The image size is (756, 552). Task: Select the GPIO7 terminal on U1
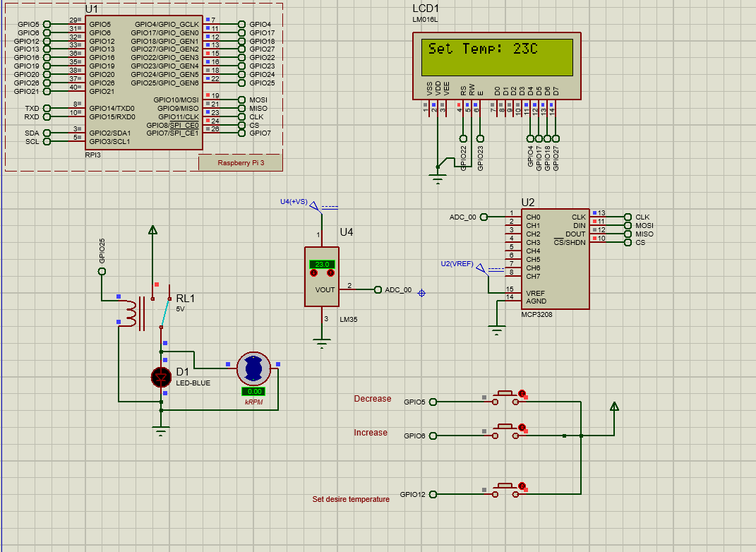pyautogui.click(x=242, y=133)
